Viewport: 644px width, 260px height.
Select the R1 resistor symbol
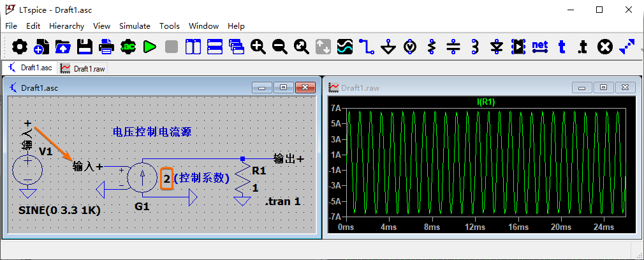(x=242, y=179)
